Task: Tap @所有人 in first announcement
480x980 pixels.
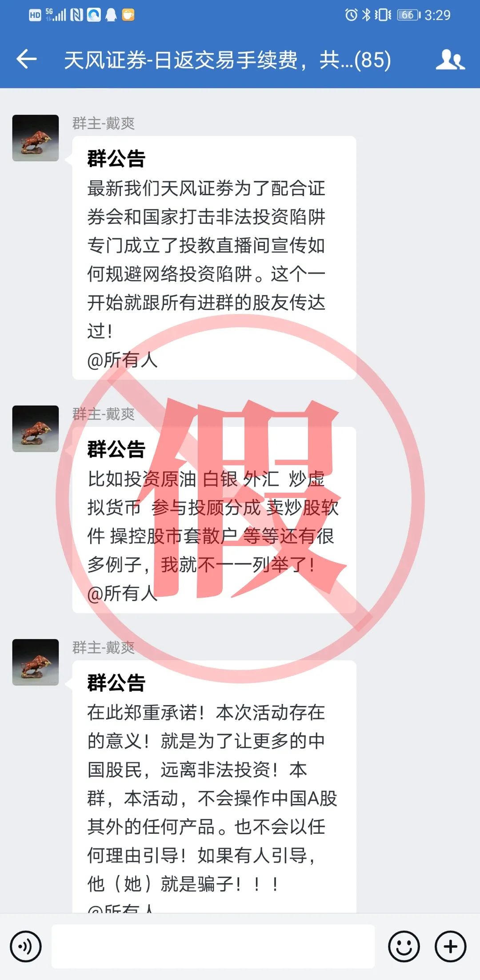Action: coord(122,360)
